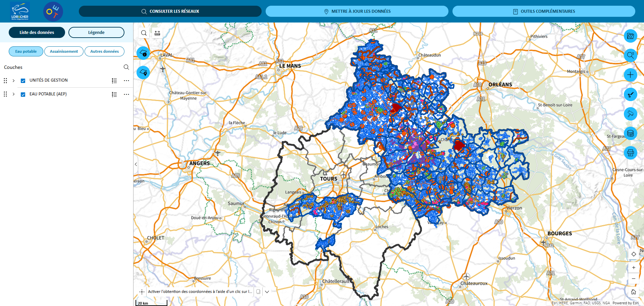This screenshot has height=306, width=644.
Task: Click the Loir-et-Cher department logo
Action: pyautogui.click(x=20, y=11)
